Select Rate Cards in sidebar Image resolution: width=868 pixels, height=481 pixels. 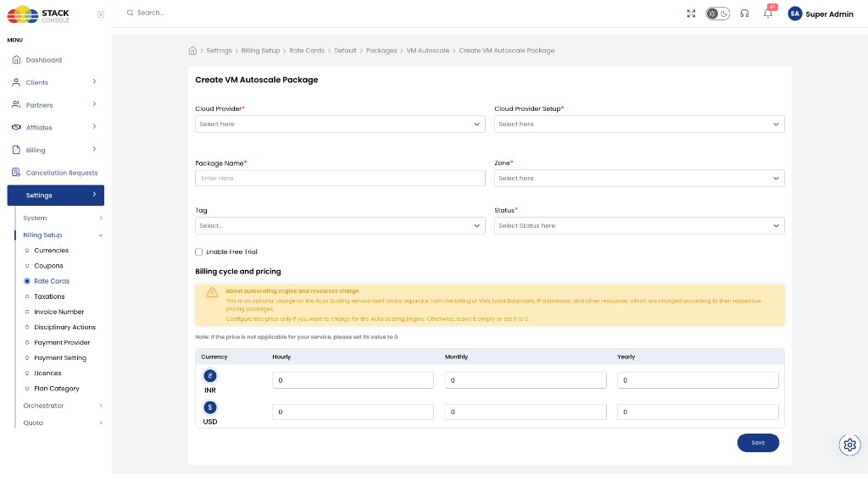tap(52, 281)
